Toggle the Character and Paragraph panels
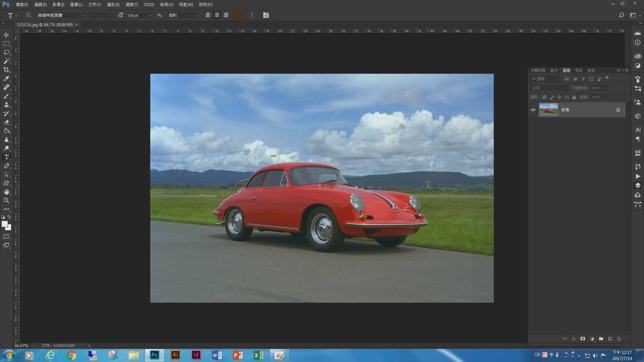Image resolution: width=644 pixels, height=362 pixels. 266,15
